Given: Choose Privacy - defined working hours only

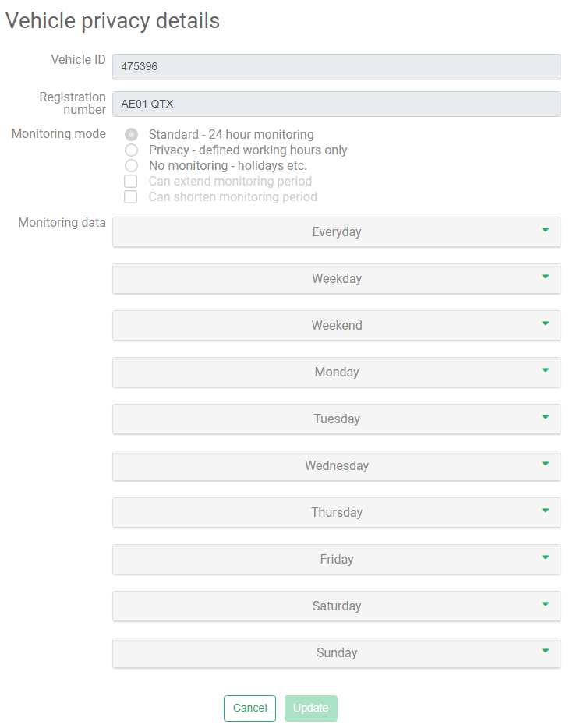Looking at the screenshot, I should coord(132,150).
